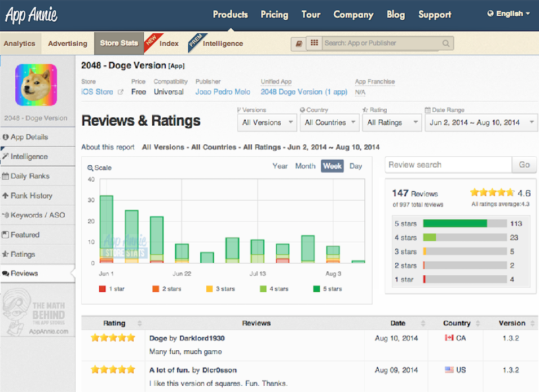The height and width of the screenshot is (392, 539).
Task: Toggle 5 stars legend swatch
Action: click(x=317, y=289)
